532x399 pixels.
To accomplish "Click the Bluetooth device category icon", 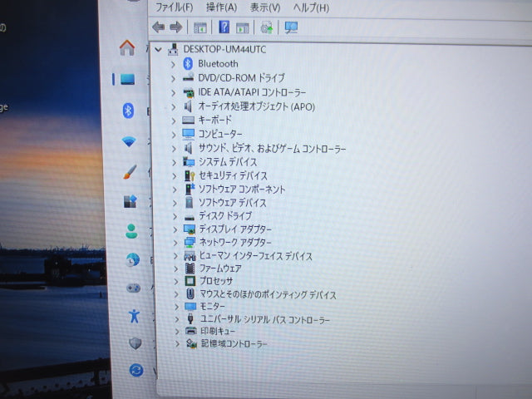I will (188, 63).
